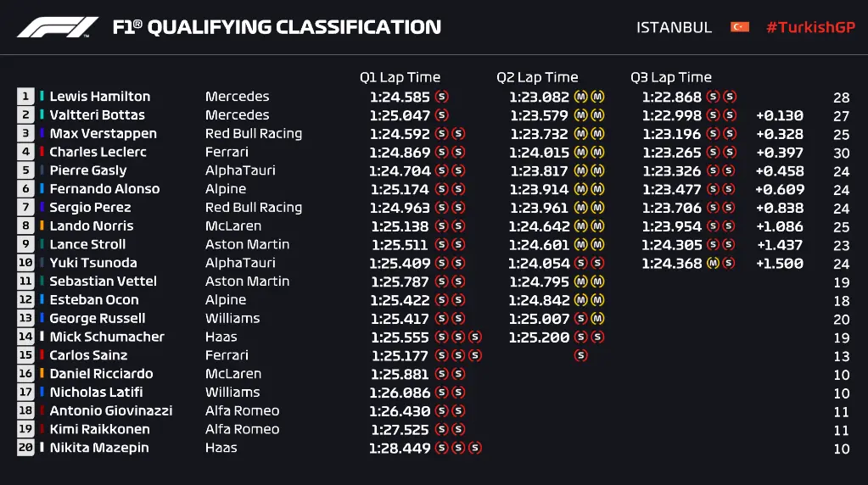Click the F1 logo in the header
The height and width of the screenshot is (485, 868).
[57, 27]
